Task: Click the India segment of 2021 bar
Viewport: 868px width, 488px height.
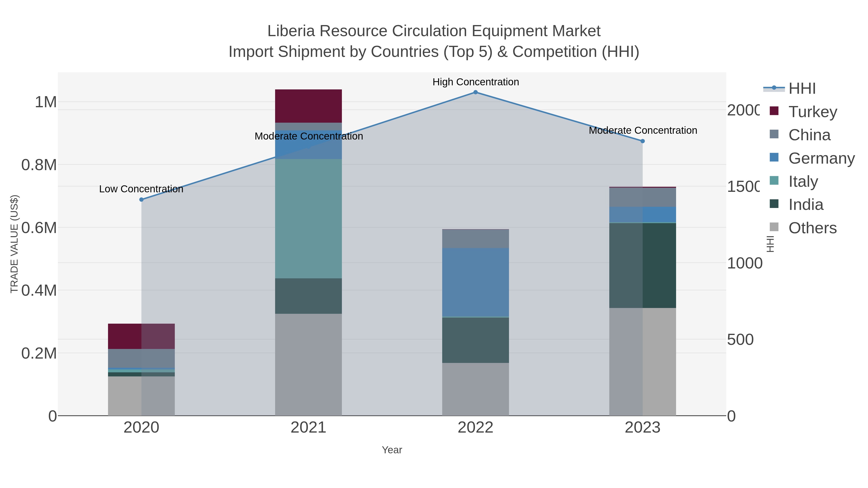Action: click(x=308, y=296)
